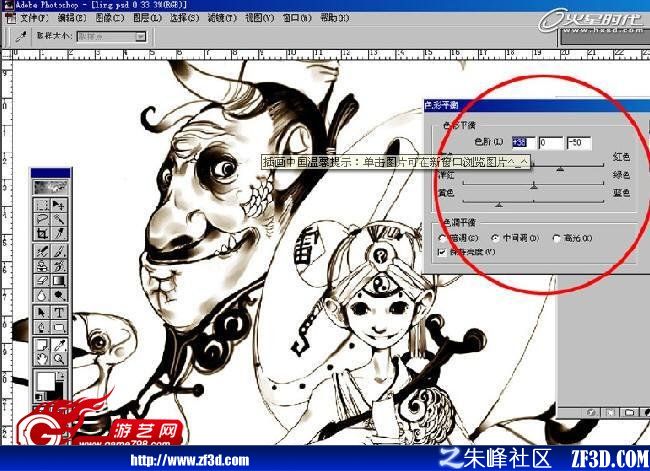
Task: Click the eyedropper icon in the options bar
Action: click(x=21, y=36)
